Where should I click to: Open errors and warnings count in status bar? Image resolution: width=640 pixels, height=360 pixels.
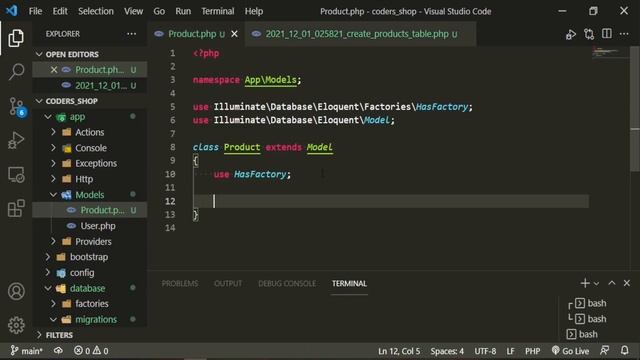click(91, 351)
